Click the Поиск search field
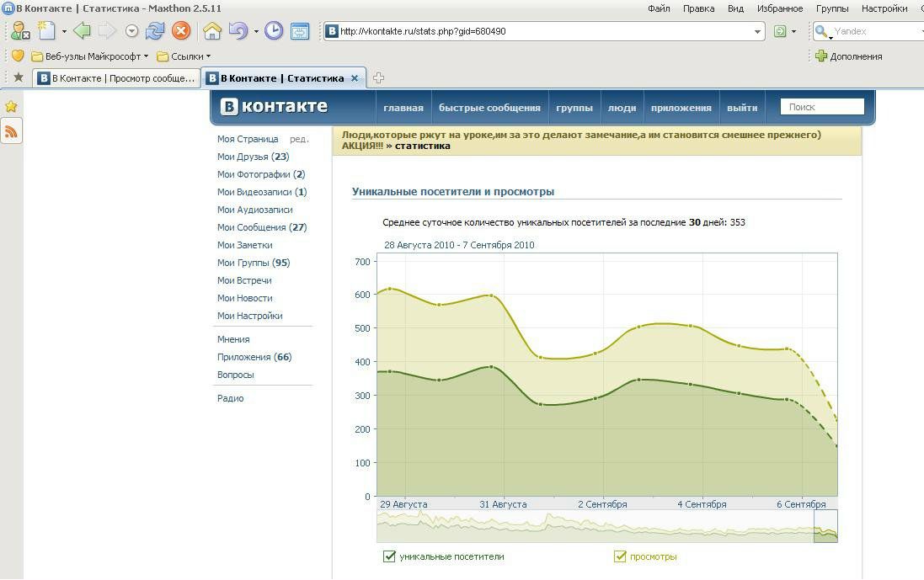Screen dimensions: 924x580 click(822, 107)
